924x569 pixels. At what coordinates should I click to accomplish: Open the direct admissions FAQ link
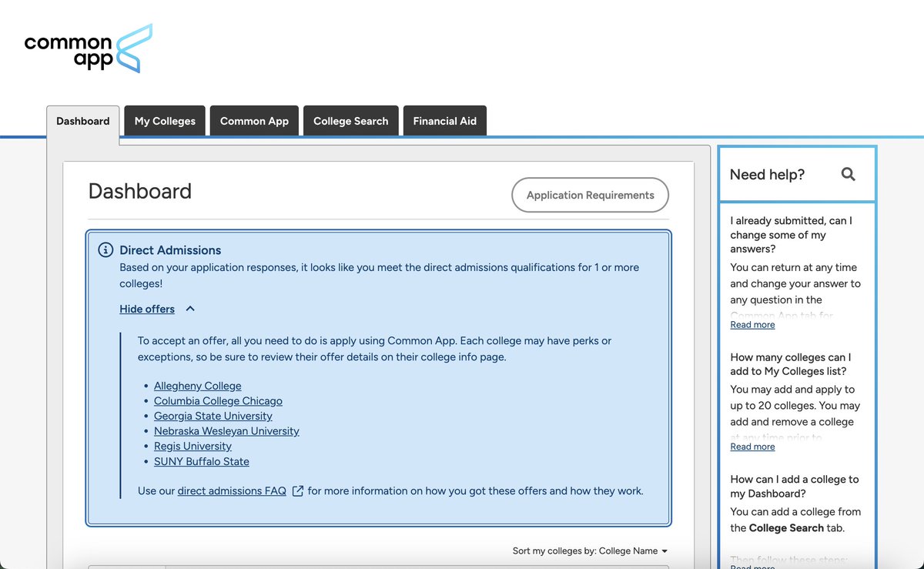pyautogui.click(x=232, y=490)
